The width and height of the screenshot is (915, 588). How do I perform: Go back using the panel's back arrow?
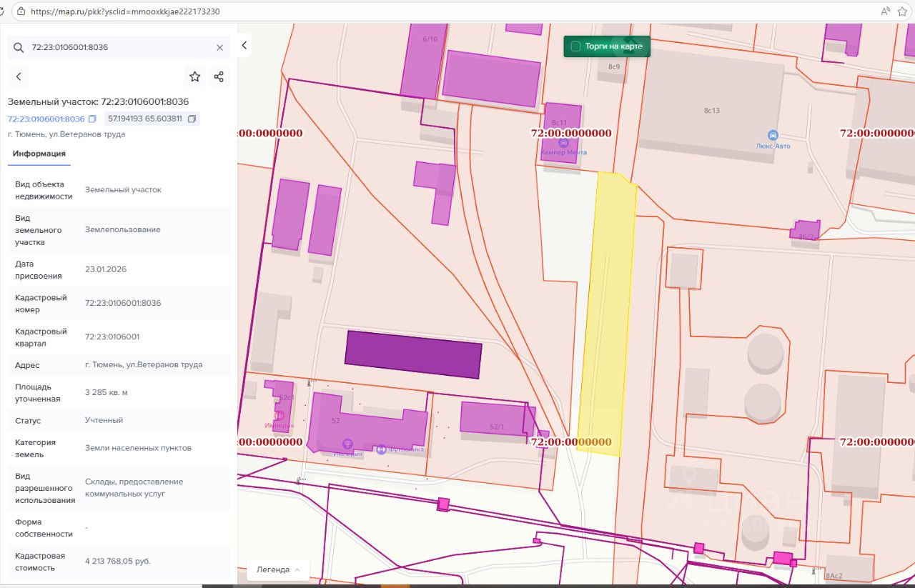19,76
